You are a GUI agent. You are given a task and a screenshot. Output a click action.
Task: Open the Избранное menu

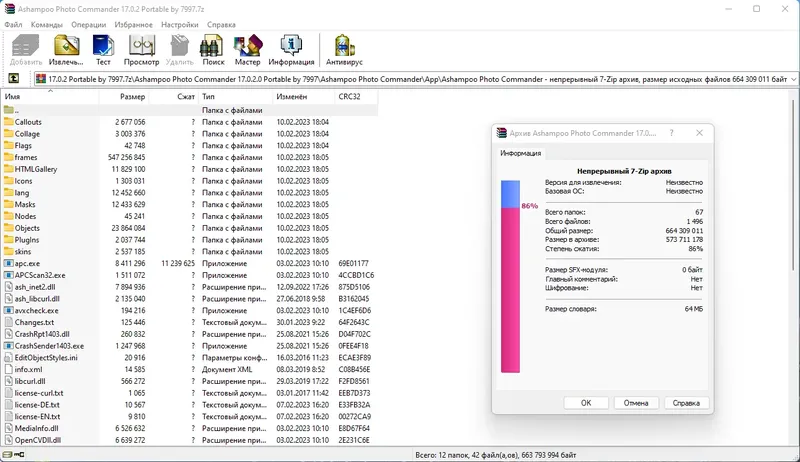(x=133, y=24)
